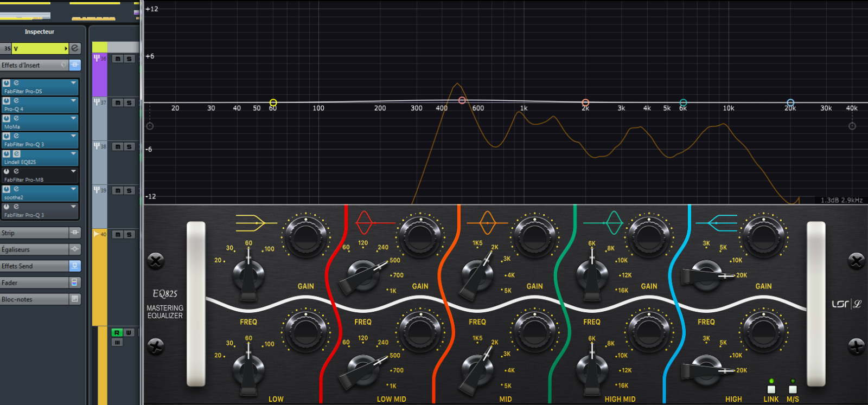Solo track 36
Image resolution: width=868 pixels, height=405 pixels.
pos(129,59)
